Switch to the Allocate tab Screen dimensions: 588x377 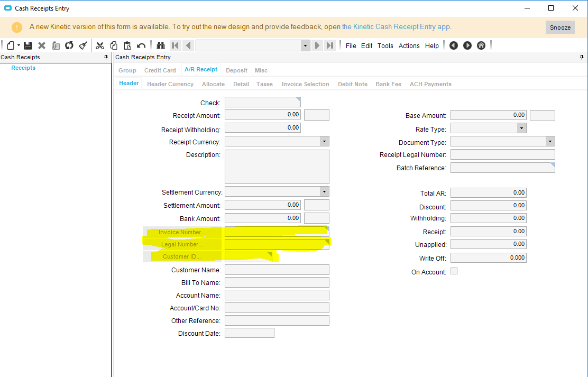click(x=214, y=85)
